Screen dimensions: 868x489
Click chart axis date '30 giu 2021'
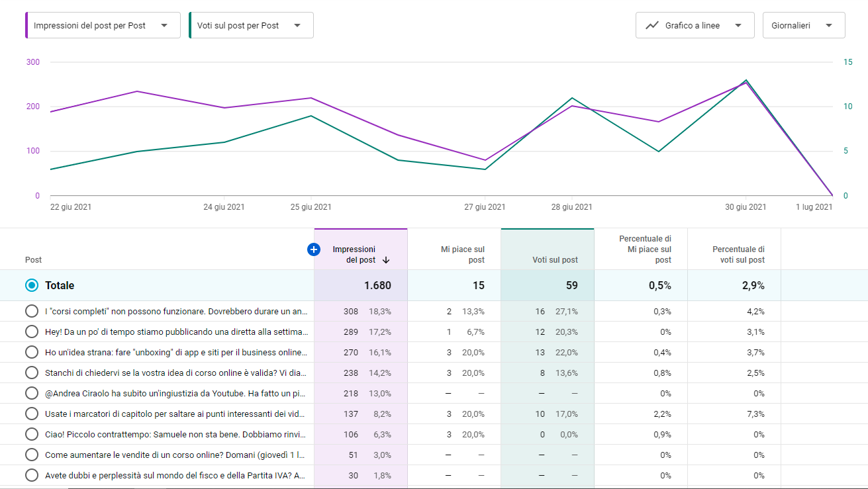(x=746, y=207)
